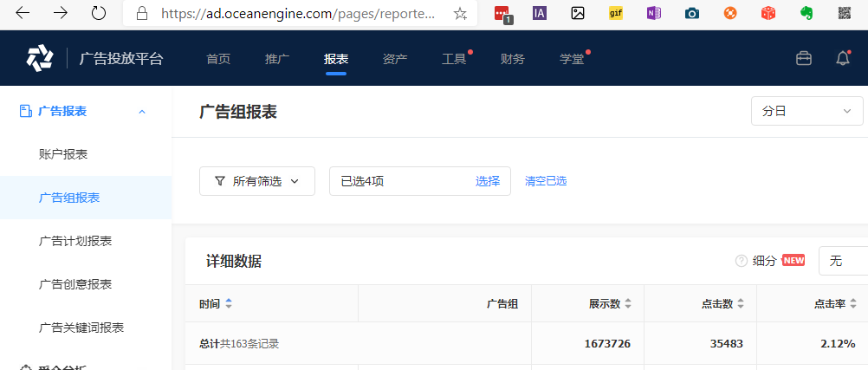Click the QR code extension icon
This screenshot has height=370, width=868.
(844, 13)
